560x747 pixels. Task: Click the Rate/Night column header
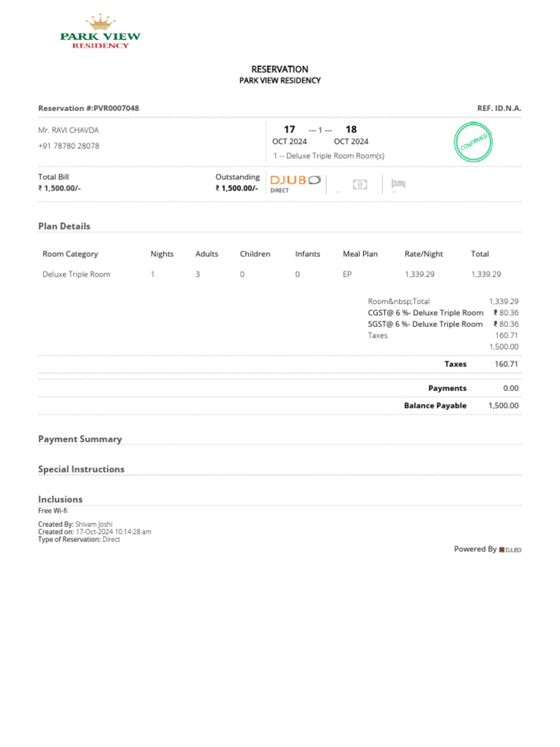(x=424, y=254)
